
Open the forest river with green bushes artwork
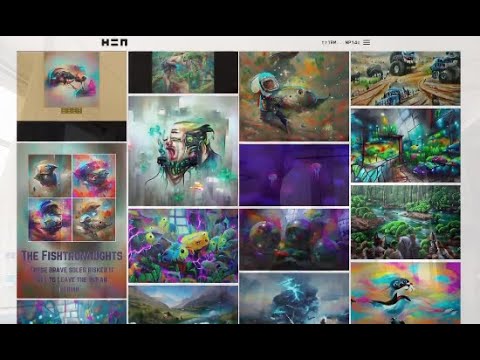(405, 222)
